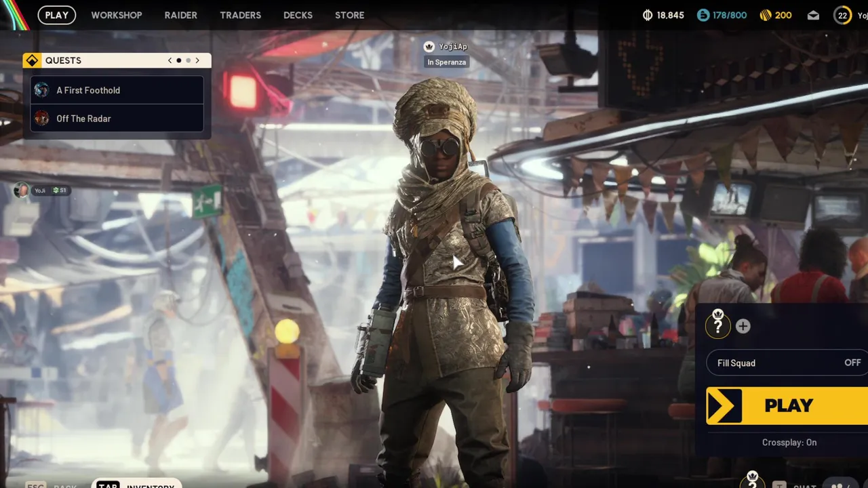The height and width of the screenshot is (488, 868).
Task: Click the Crossplay: On setting
Action: [x=789, y=443]
